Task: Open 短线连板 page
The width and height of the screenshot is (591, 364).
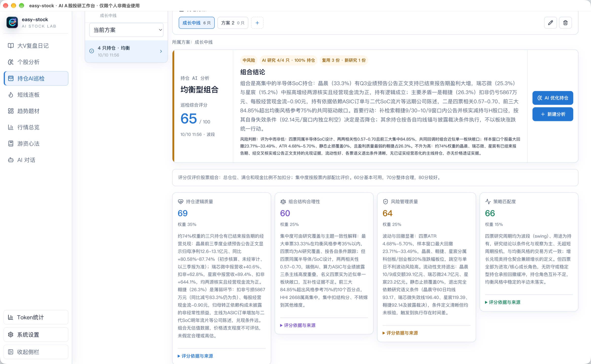Action: click(x=36, y=95)
